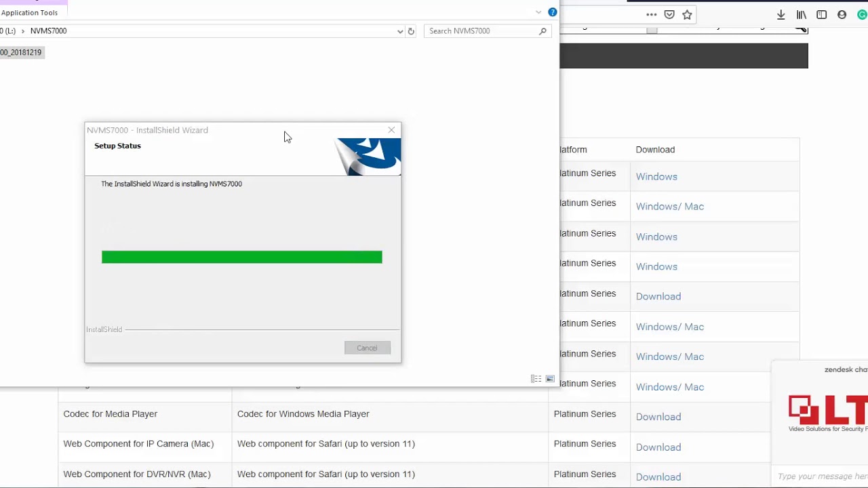
Task: Click the zendesk chat header text
Action: tap(846, 370)
